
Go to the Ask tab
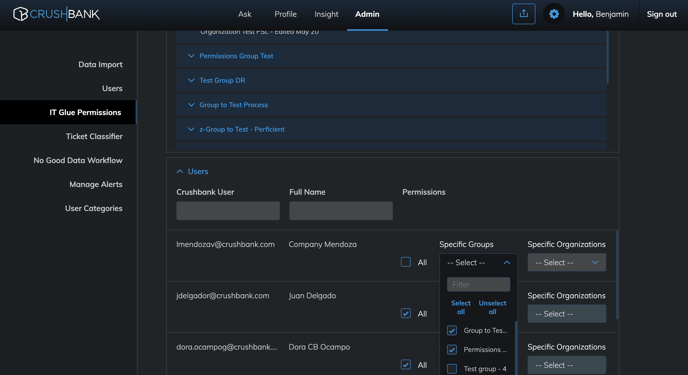244,14
